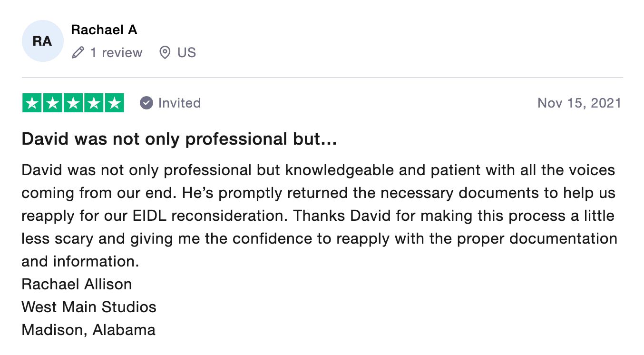Click the third green star
The height and width of the screenshot is (355, 644).
point(73,103)
